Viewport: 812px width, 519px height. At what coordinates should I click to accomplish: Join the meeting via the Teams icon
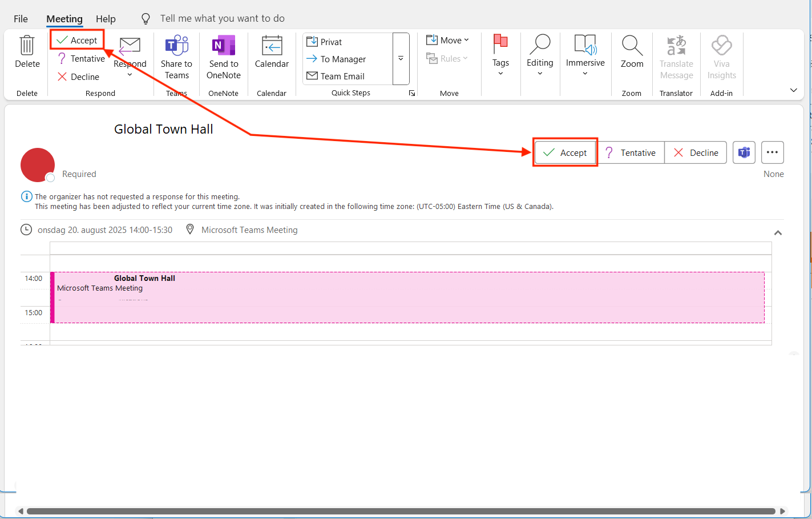tap(744, 152)
